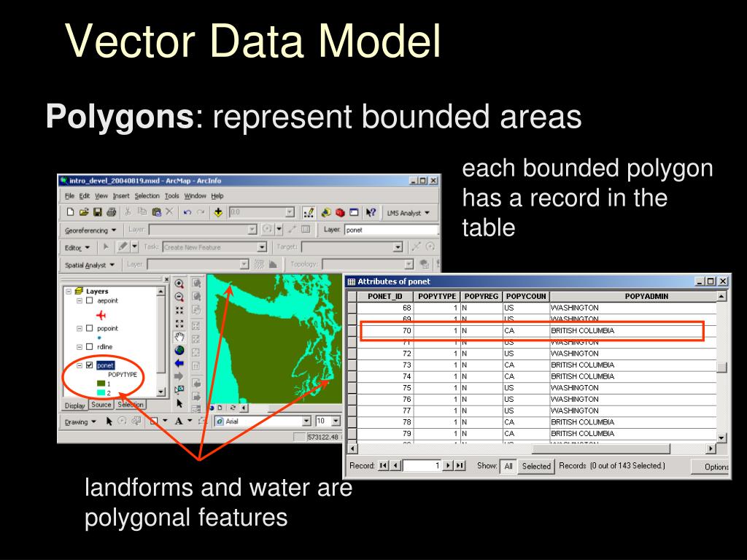Collapse the ponet layer legend
This screenshot has height=560, width=747.
tap(80, 365)
